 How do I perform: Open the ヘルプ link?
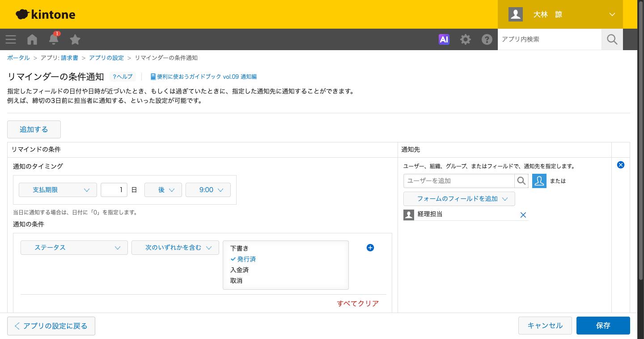[123, 77]
